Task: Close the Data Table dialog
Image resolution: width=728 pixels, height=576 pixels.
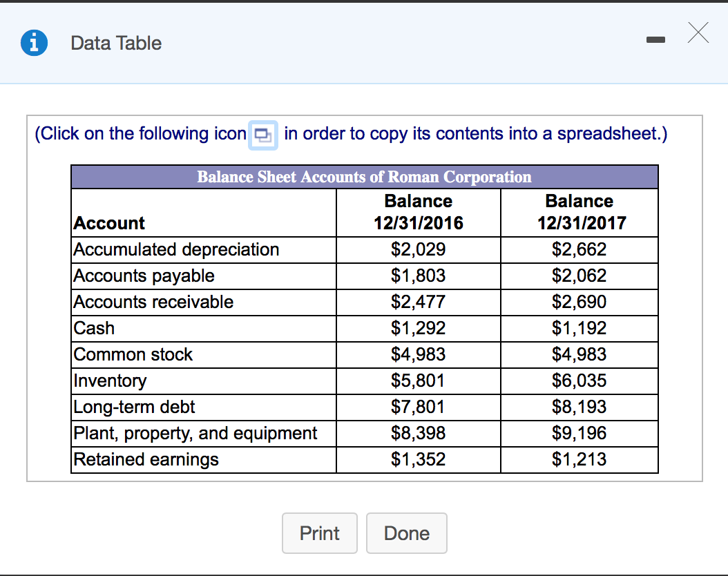Action: [698, 32]
